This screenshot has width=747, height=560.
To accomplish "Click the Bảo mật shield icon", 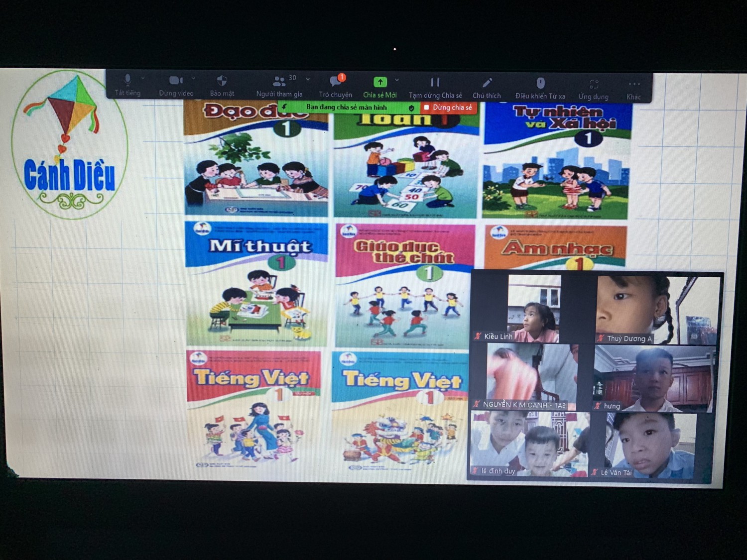I will (x=222, y=81).
